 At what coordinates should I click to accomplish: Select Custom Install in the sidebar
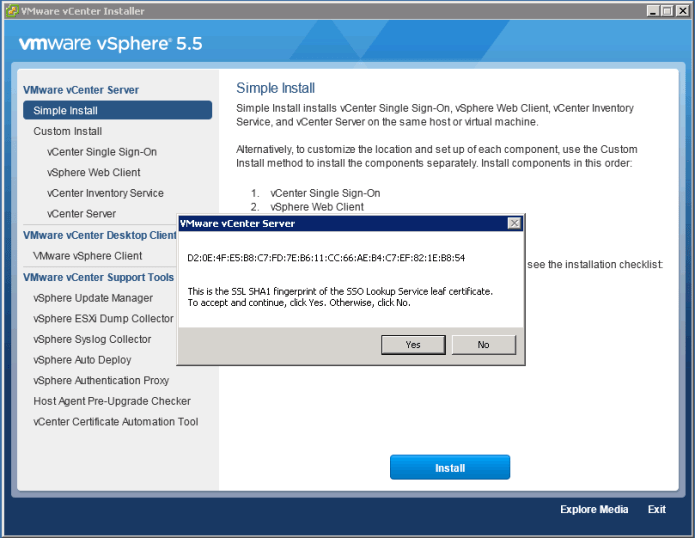[x=67, y=131]
